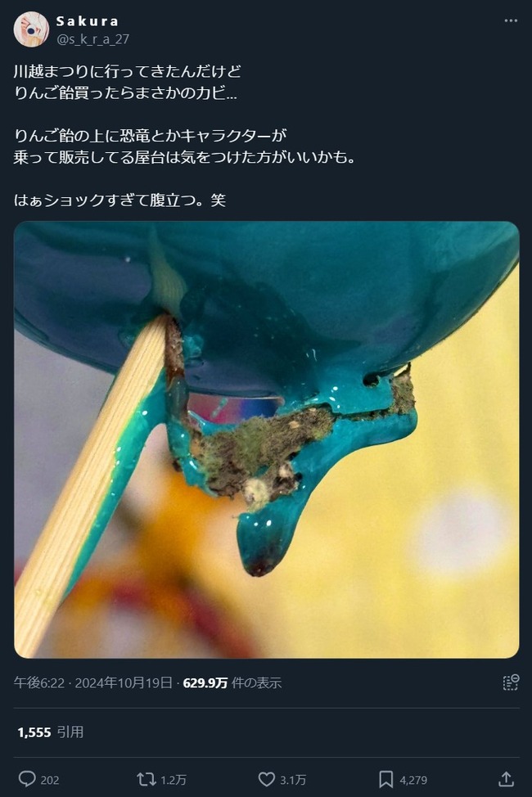Open the candy apple photo
The width and height of the screenshot is (532, 797).
click(267, 439)
